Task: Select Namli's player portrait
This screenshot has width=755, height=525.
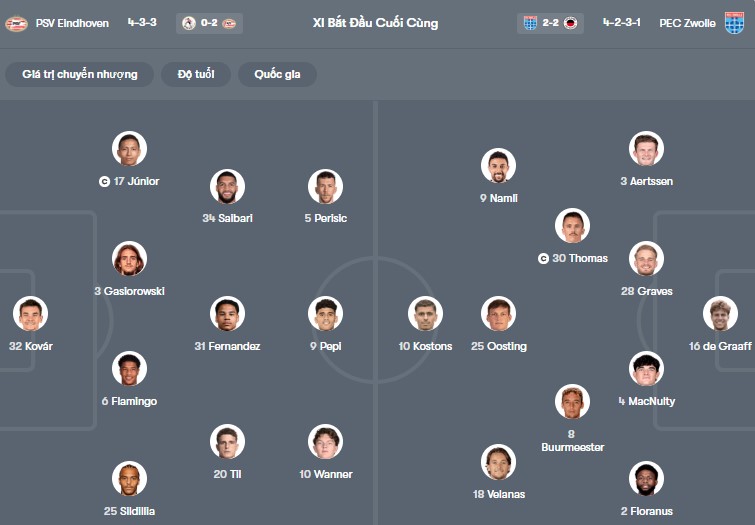Action: 498,166
